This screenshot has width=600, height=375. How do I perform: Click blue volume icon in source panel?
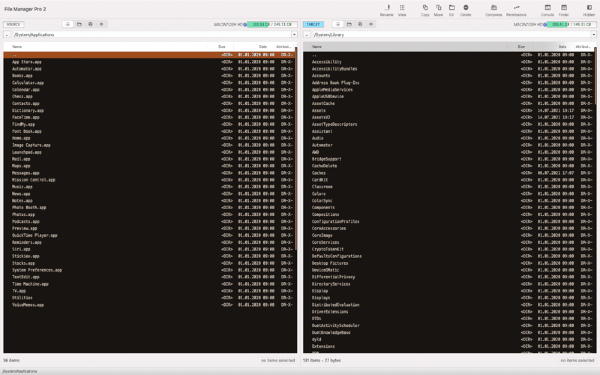point(245,24)
